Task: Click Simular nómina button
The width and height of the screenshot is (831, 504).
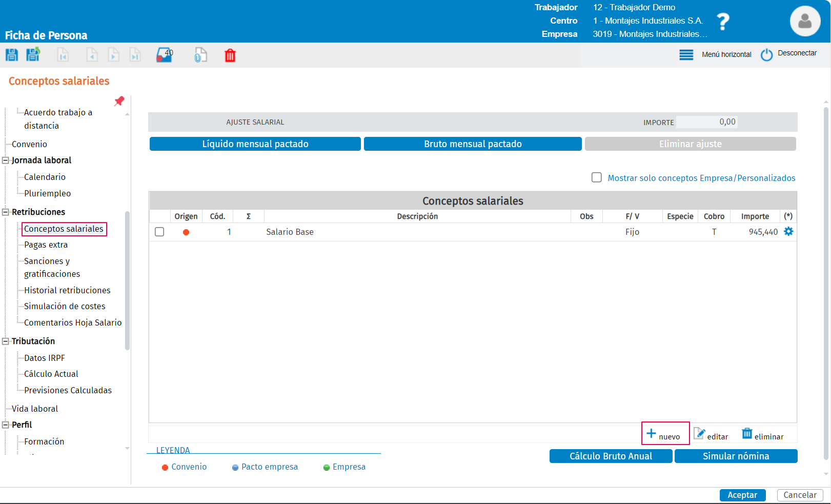Action: (x=736, y=456)
